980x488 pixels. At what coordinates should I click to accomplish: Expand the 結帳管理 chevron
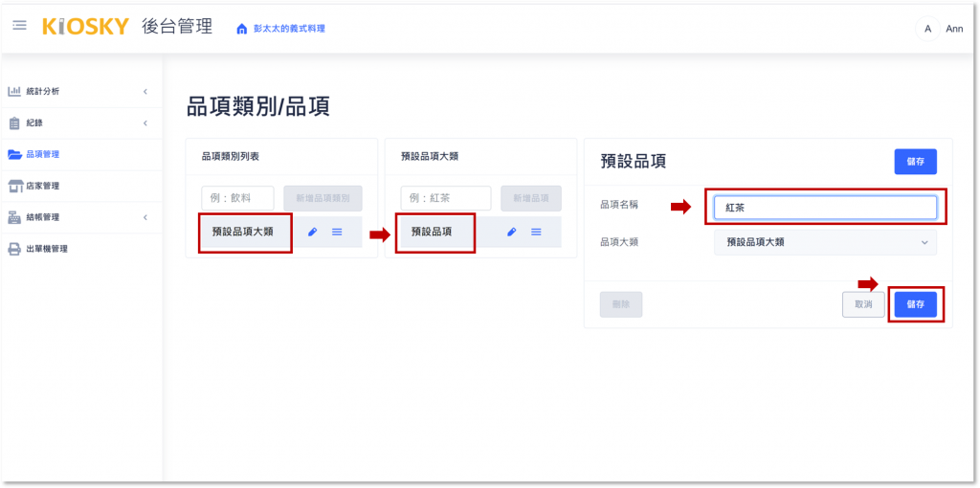[x=145, y=217]
